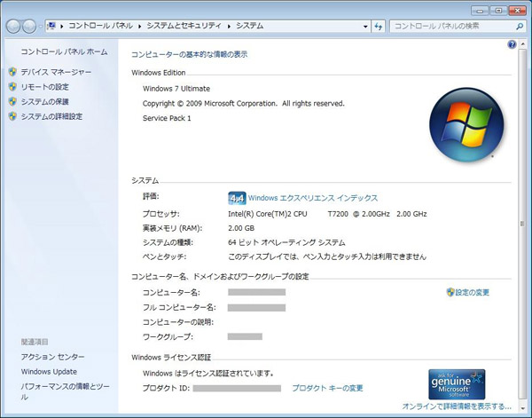Image resolution: width=532 pixels, height=418 pixels.
Task: Open パフォーマンスの情報とツール link
Action: (x=65, y=391)
